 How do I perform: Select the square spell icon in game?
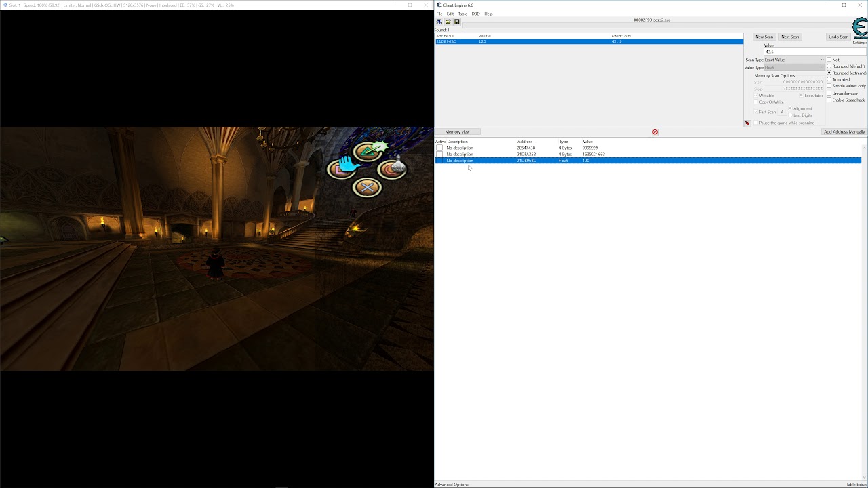point(340,169)
